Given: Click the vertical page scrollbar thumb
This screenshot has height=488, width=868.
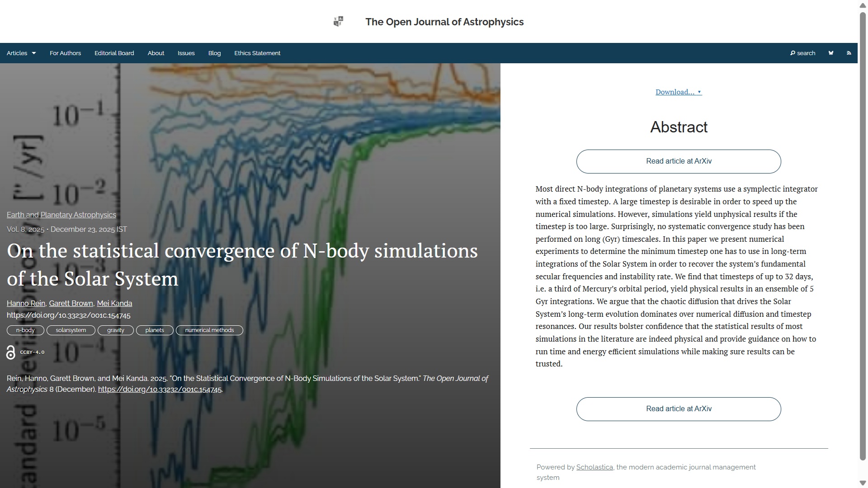Looking at the screenshot, I should pyautogui.click(x=863, y=235).
